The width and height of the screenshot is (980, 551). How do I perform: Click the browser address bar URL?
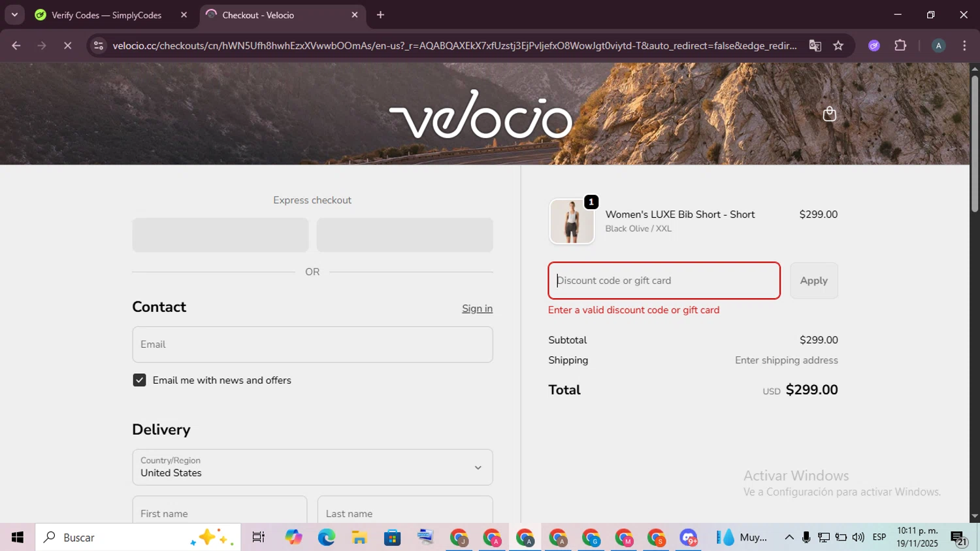point(454,46)
